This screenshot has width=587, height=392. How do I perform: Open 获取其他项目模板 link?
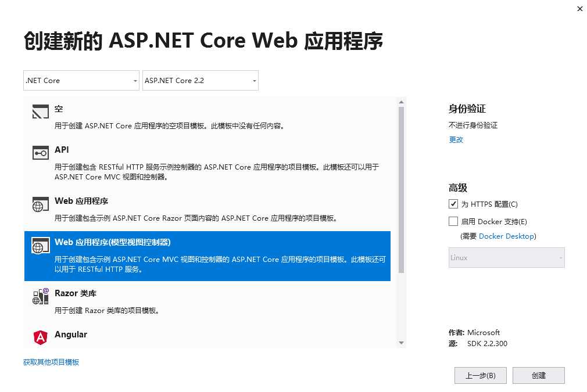tap(51, 362)
